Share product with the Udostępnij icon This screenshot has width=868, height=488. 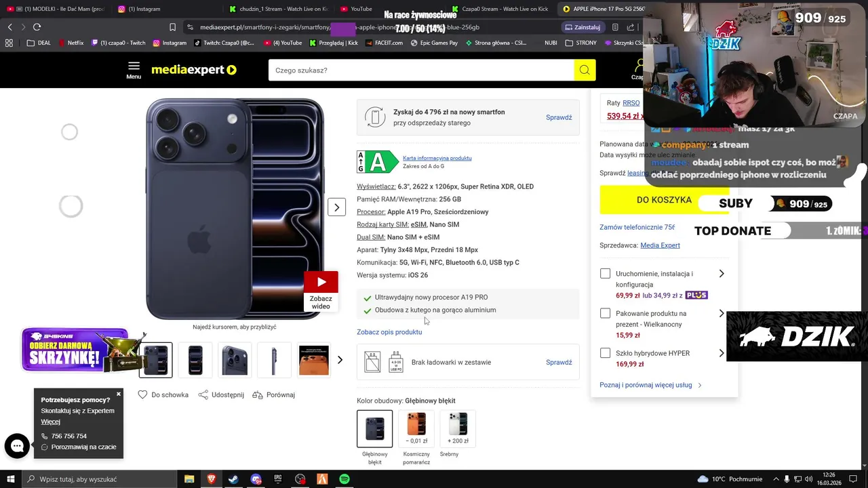221,394
